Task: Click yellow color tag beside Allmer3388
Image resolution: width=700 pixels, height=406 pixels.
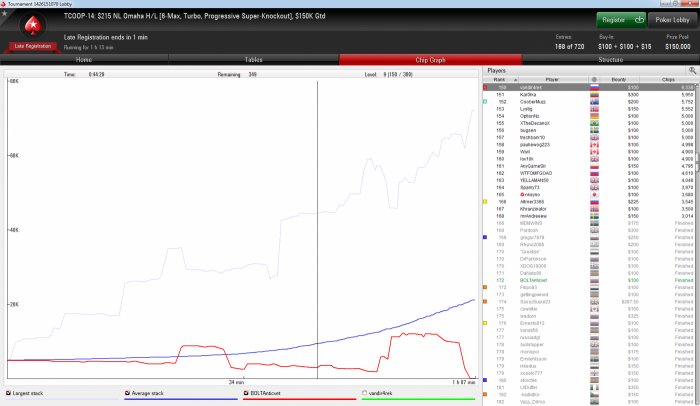Action: [x=485, y=202]
